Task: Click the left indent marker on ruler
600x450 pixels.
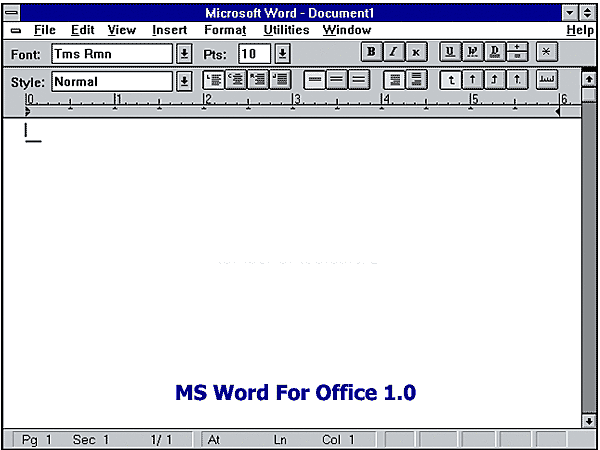Action: coord(28,111)
